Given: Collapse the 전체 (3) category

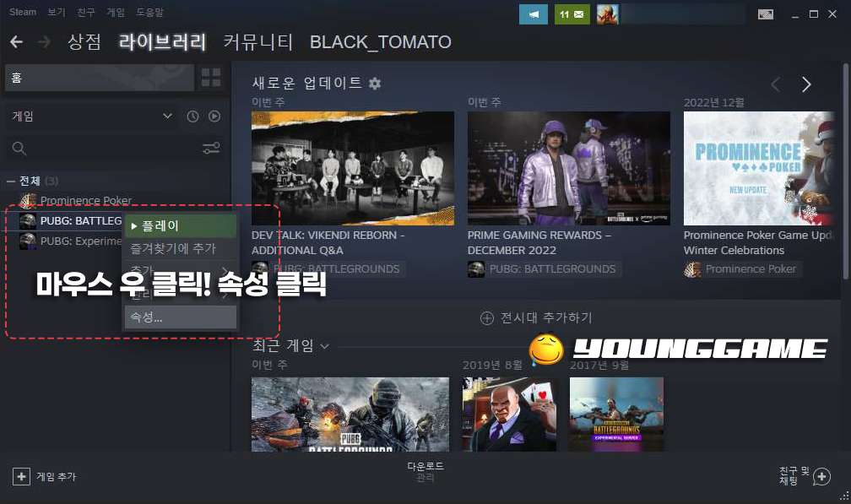Looking at the screenshot, I should pyautogui.click(x=11, y=182).
